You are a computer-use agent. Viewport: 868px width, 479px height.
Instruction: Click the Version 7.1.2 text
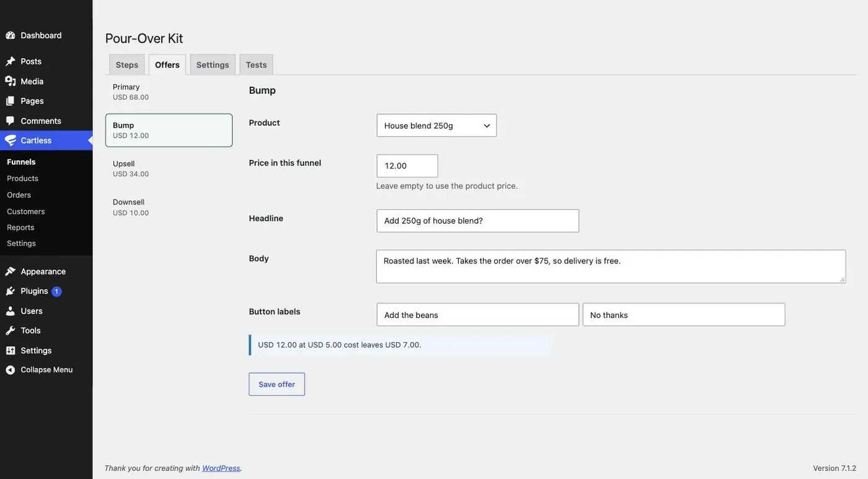pyautogui.click(x=835, y=468)
